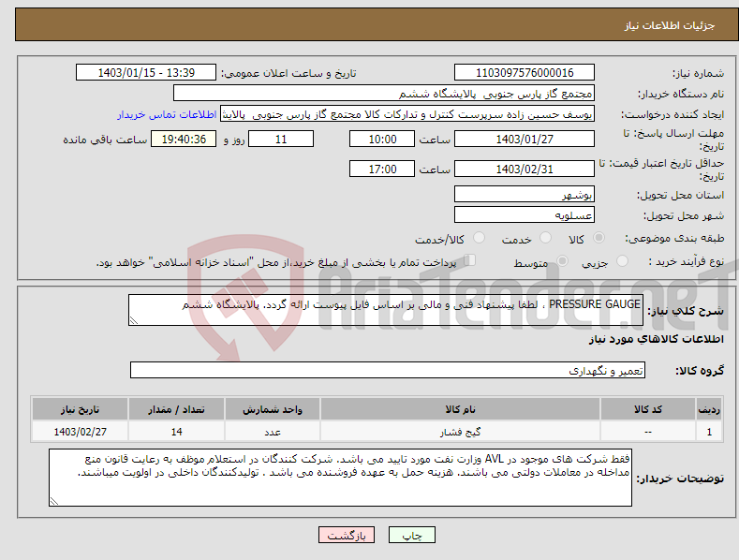Toggle the اسناد خزانه اسلامی payment checkbox

(470, 260)
